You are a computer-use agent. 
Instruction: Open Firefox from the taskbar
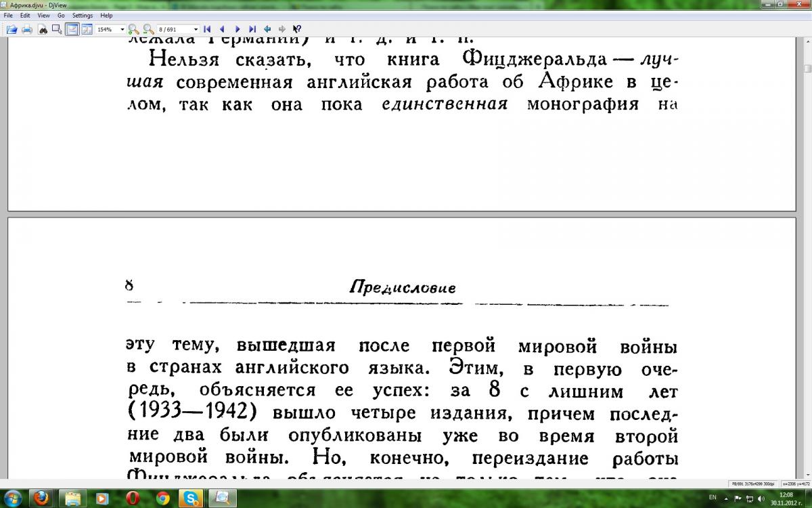coord(43,499)
